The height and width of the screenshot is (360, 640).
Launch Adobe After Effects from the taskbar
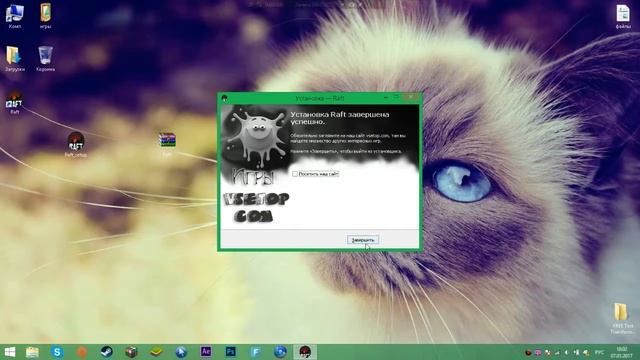coord(206,352)
